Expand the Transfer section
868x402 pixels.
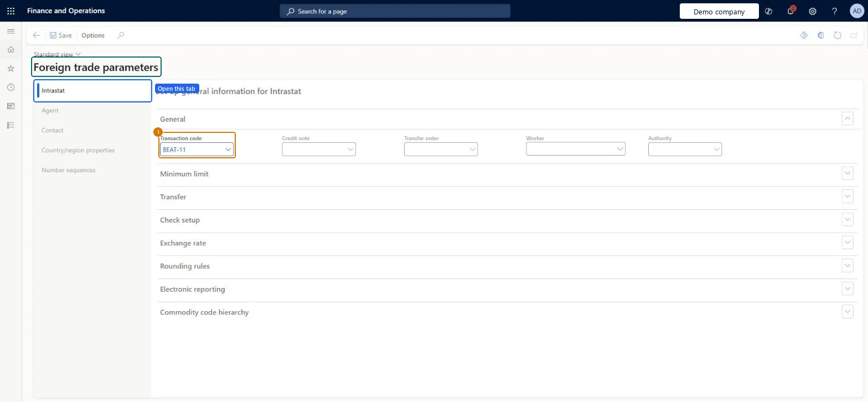848,197
